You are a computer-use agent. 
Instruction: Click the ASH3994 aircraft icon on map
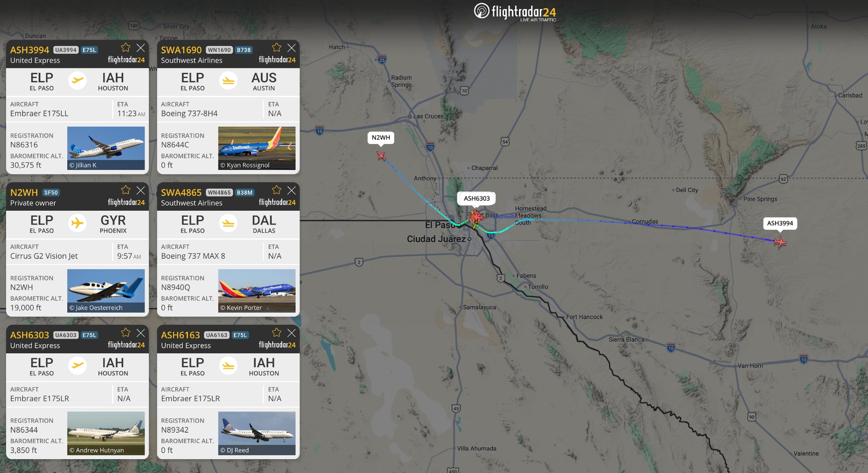click(779, 241)
